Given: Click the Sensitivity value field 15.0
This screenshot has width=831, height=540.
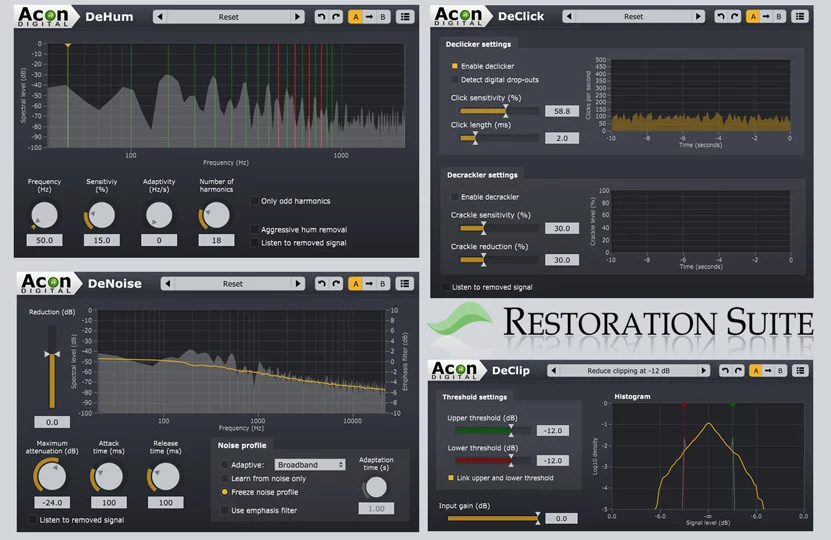Looking at the screenshot, I should click(102, 240).
